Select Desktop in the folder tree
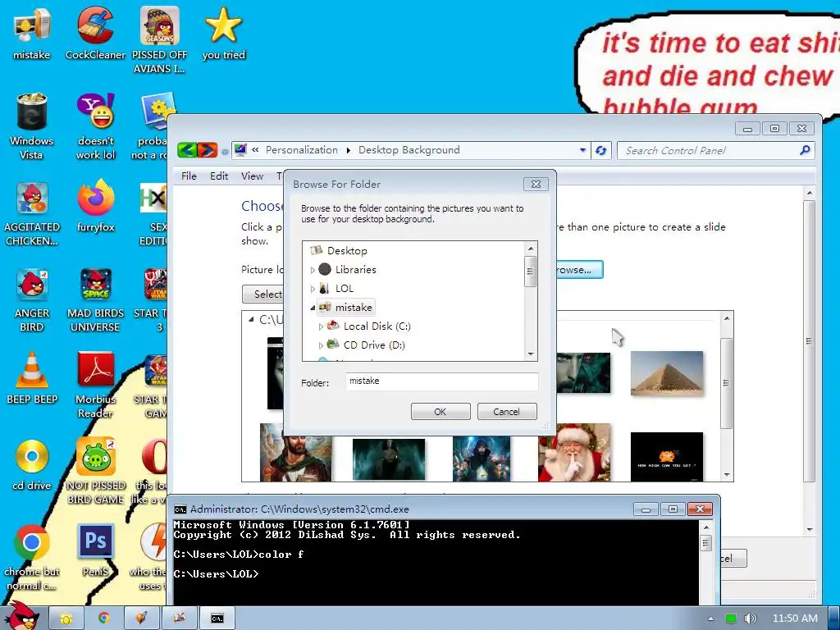This screenshot has height=630, width=840. 347,251
